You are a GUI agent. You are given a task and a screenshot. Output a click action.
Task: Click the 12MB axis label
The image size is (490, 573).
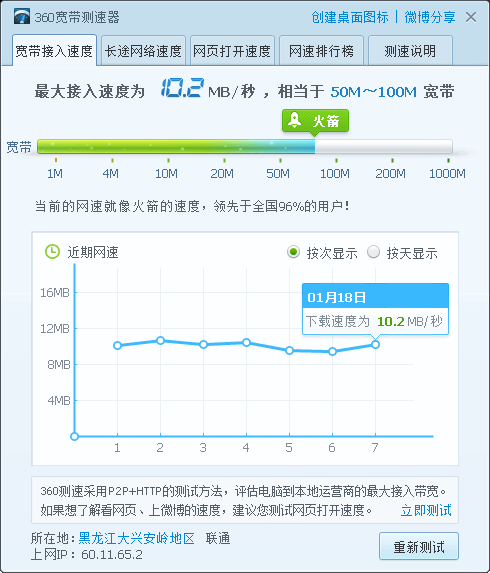(x=55, y=329)
